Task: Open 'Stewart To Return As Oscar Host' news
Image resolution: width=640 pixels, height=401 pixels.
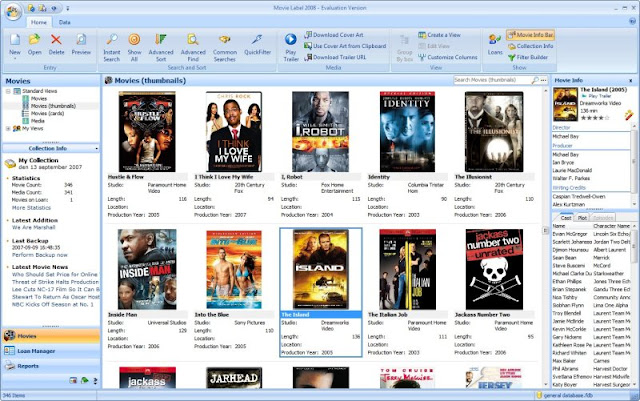Action: tap(56, 297)
